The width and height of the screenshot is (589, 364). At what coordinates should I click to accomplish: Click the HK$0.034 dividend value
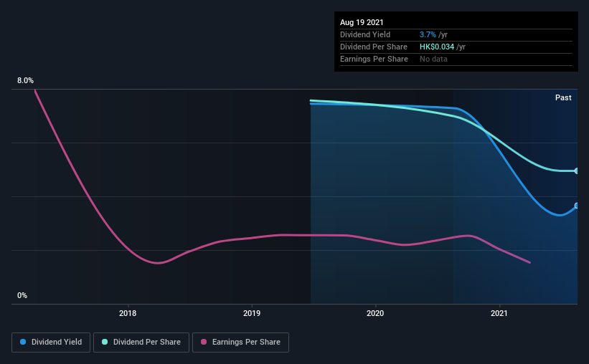pos(437,47)
